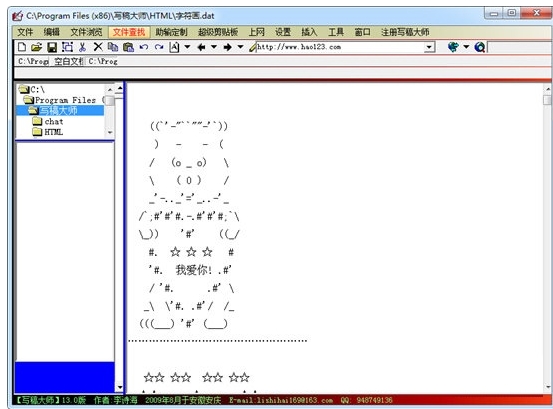
Task: Expand dropdown beside forward arrow
Action: (x=241, y=47)
